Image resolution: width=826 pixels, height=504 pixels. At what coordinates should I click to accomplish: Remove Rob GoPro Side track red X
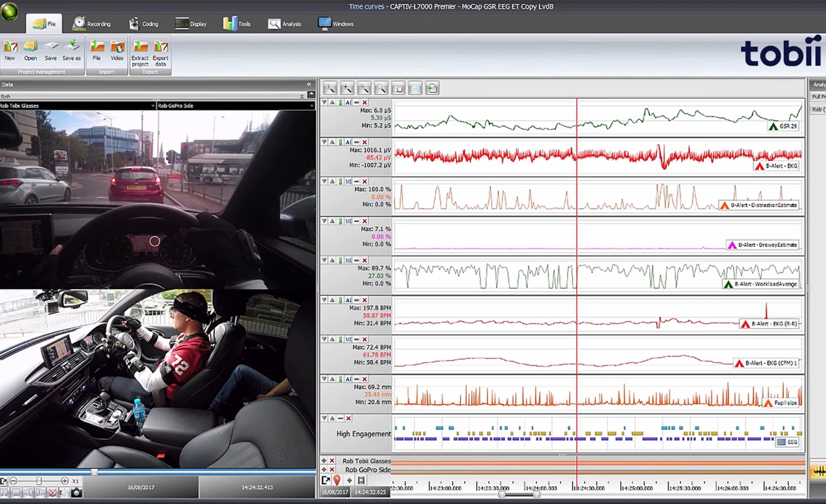pyautogui.click(x=332, y=469)
